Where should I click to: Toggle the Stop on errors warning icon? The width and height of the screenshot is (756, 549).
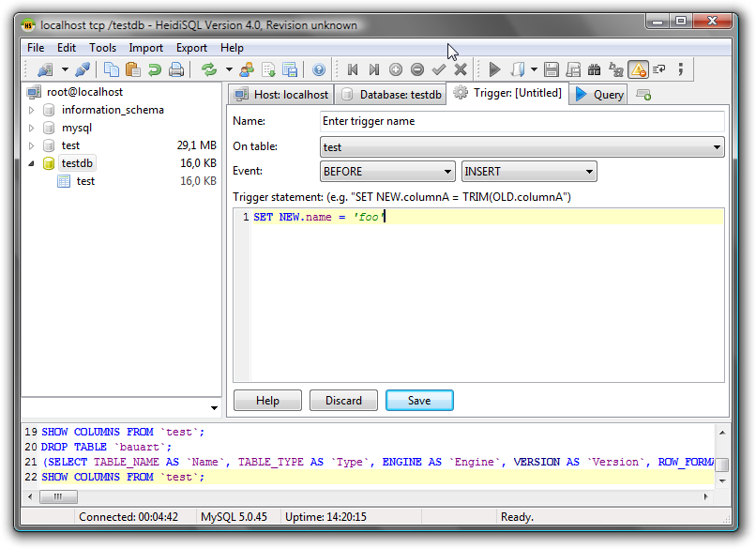(638, 70)
